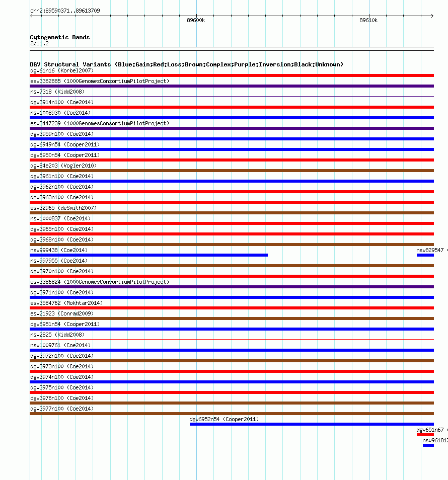The image size is (448, 480).
Task: Click the small blue nsv961817 bar
Action: point(428,445)
